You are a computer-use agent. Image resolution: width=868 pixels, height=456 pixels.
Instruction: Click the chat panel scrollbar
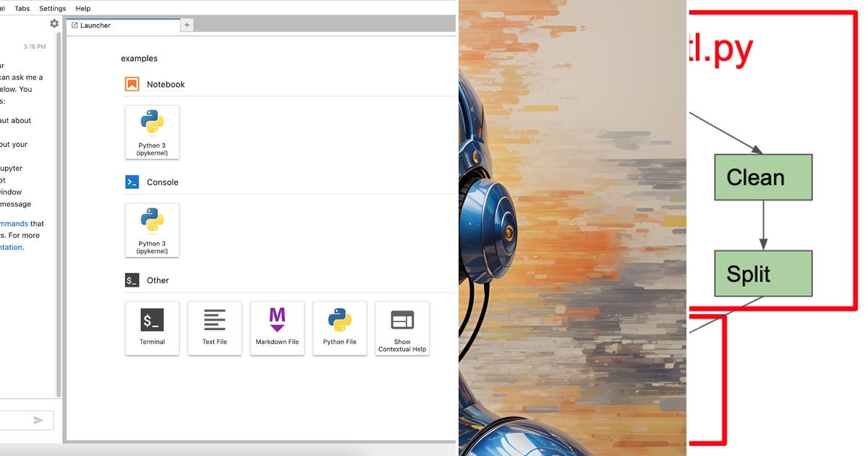(59, 214)
